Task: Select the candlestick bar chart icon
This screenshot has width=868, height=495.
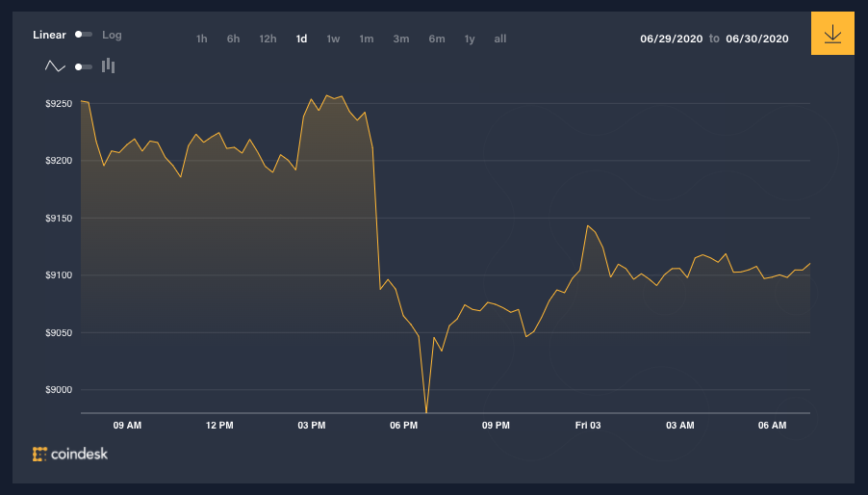Action: 109,65
